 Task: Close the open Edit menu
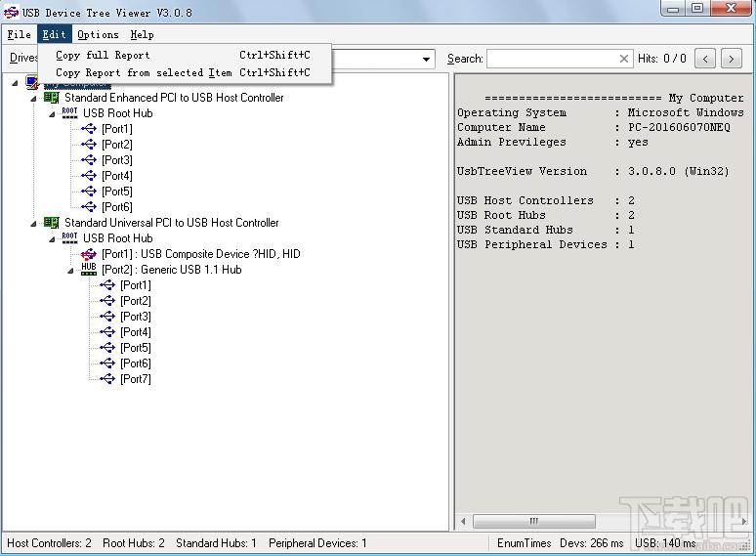(x=54, y=34)
